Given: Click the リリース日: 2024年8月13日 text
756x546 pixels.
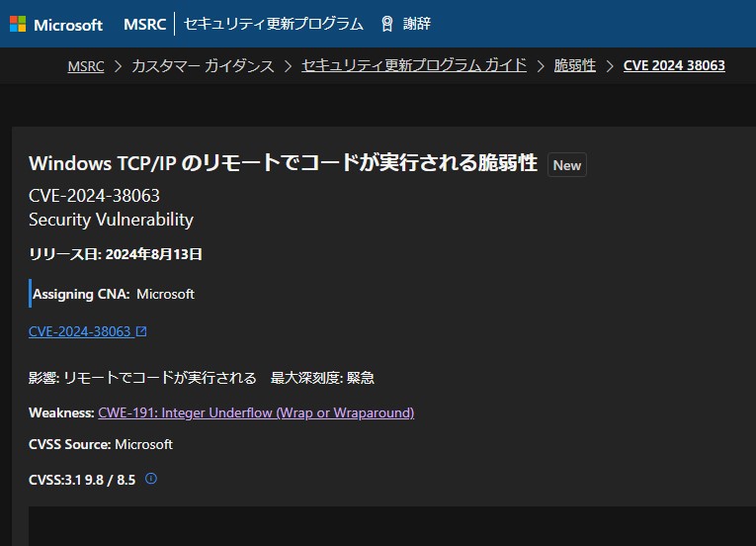Looking at the screenshot, I should click(116, 254).
